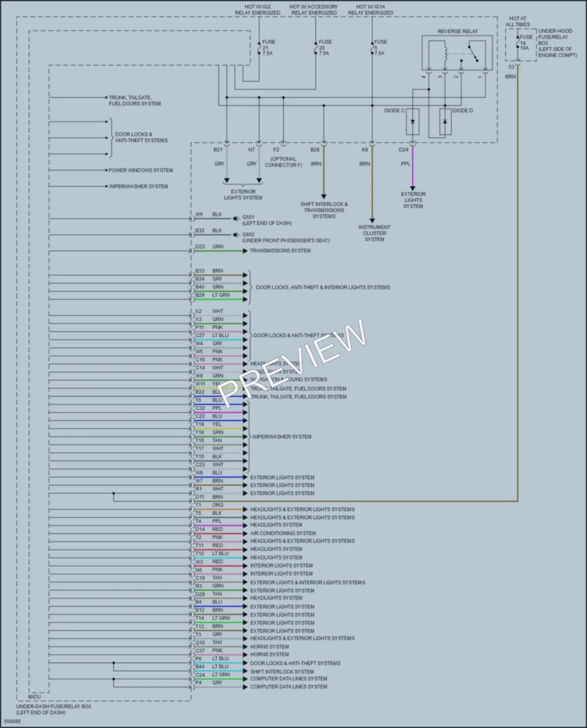Click the ground symbol beside G501
The width and height of the screenshot is (587, 728).
tap(236, 218)
